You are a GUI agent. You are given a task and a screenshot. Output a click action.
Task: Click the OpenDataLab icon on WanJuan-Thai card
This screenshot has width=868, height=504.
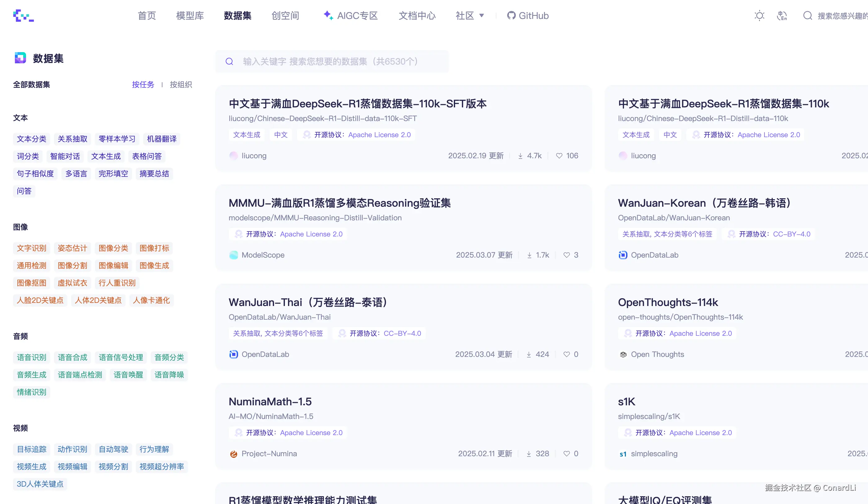233,354
